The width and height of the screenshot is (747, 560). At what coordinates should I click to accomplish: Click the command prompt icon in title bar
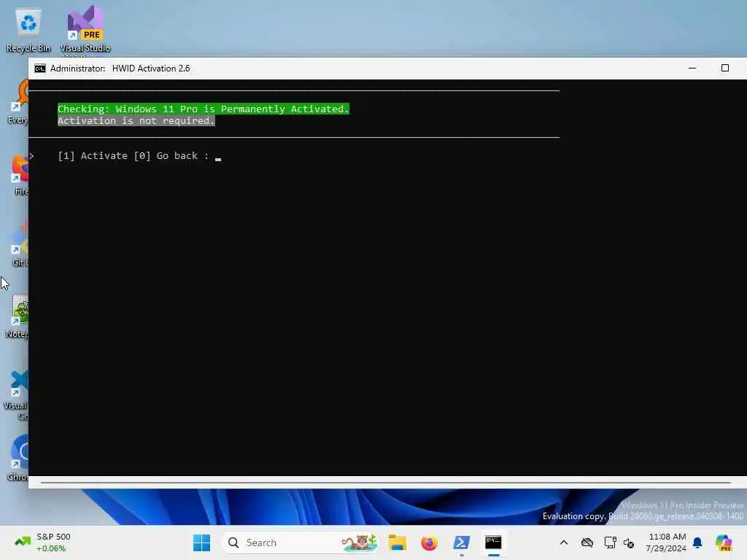pyautogui.click(x=40, y=69)
